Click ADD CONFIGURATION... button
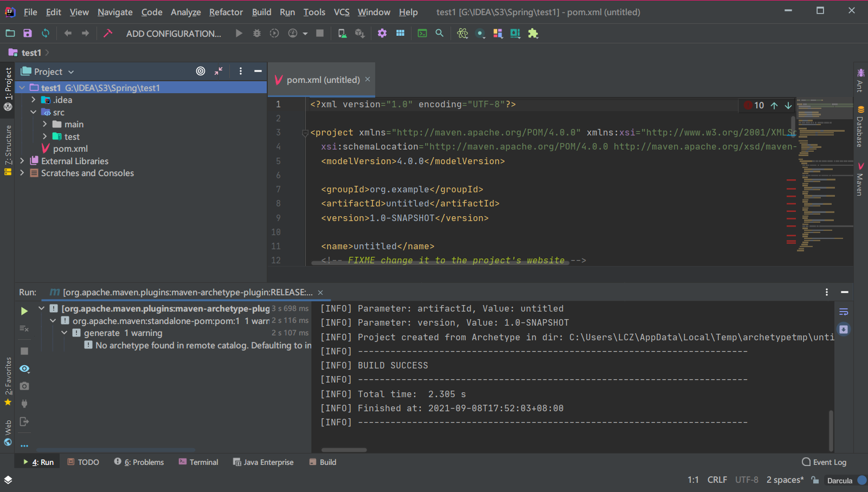Image resolution: width=868 pixels, height=492 pixels. click(173, 34)
